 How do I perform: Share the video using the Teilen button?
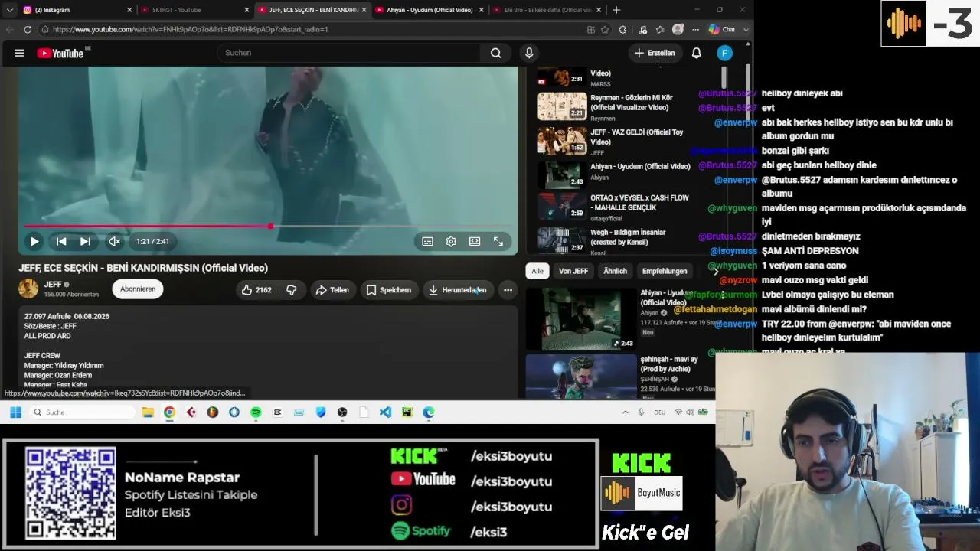point(332,290)
